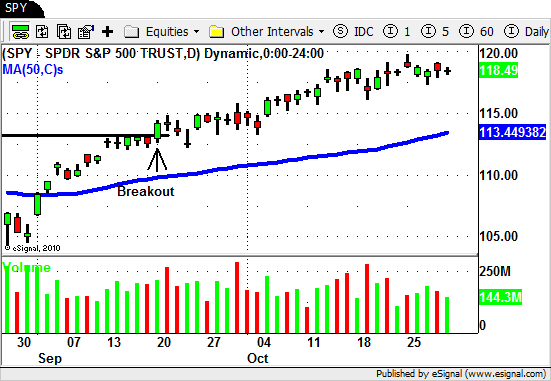This screenshot has width=551, height=381.
Task: Select the IDC symbol button
Action: pyautogui.click(x=353, y=32)
